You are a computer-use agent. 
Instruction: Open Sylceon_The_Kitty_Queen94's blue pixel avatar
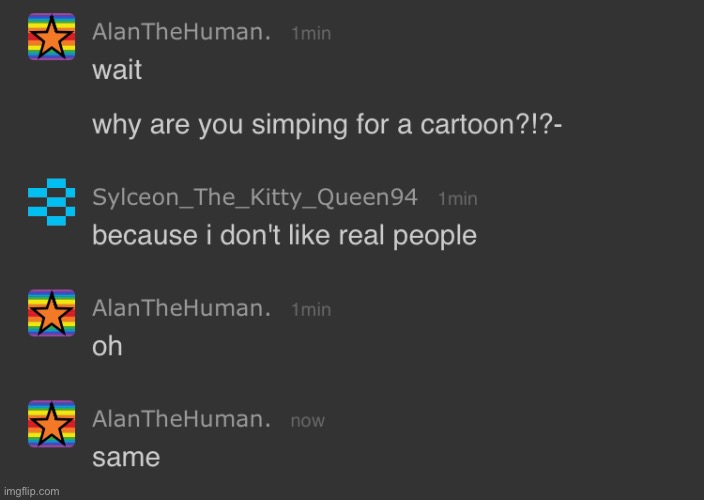point(51,202)
